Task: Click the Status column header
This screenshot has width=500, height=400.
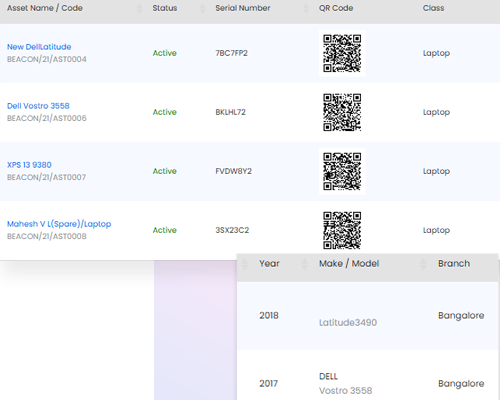Action: (x=165, y=8)
